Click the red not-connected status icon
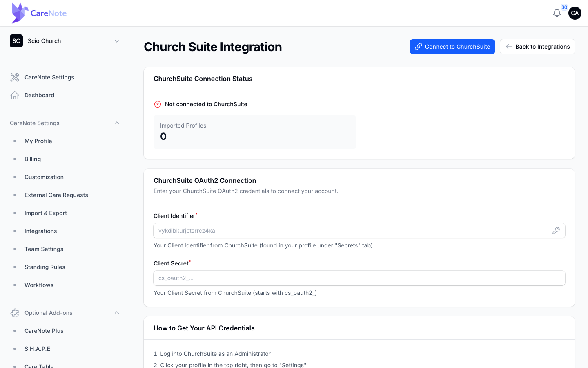The image size is (588, 368). (158, 104)
